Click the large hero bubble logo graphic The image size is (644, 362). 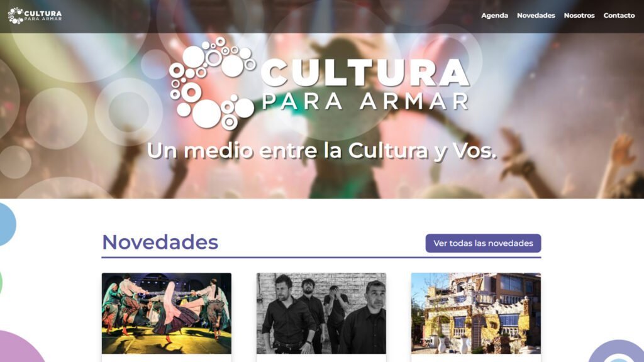213,84
